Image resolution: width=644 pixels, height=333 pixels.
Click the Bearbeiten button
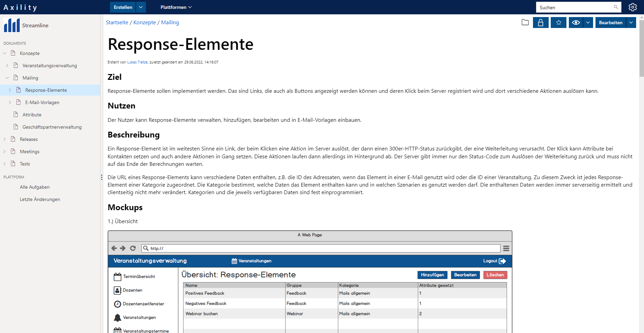(611, 23)
